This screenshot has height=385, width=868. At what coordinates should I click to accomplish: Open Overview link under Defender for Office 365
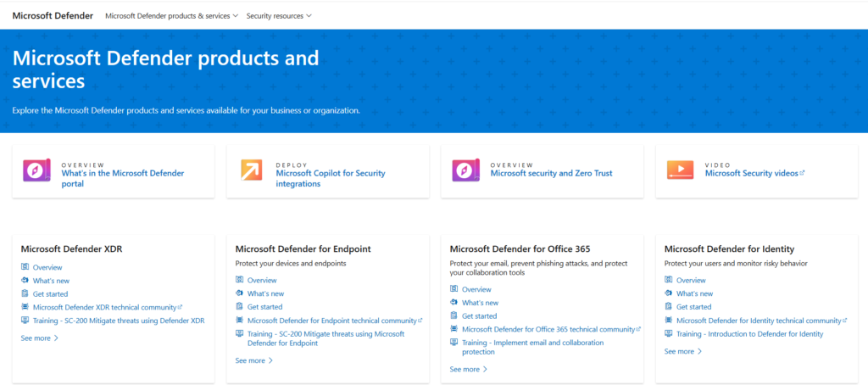click(476, 289)
